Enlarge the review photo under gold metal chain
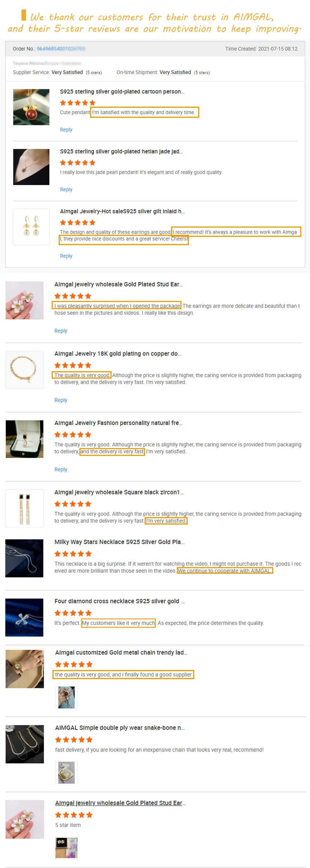 click(x=67, y=698)
